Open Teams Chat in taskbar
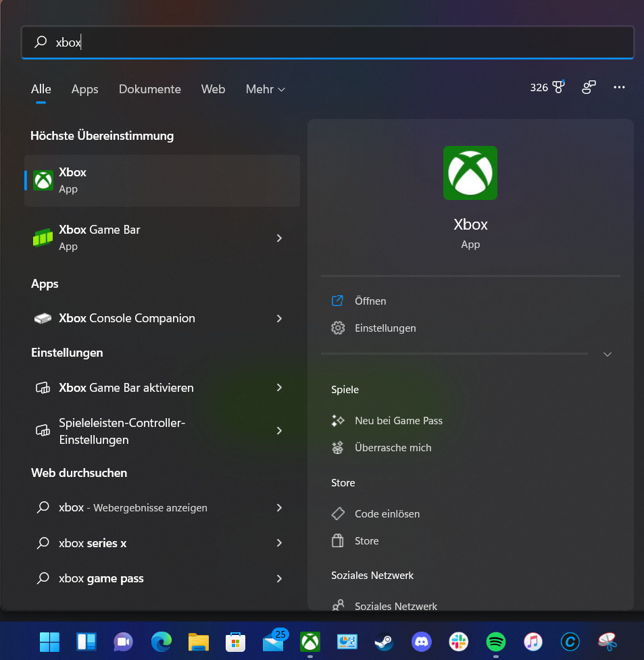Image resolution: width=644 pixels, height=660 pixels. pos(124,642)
